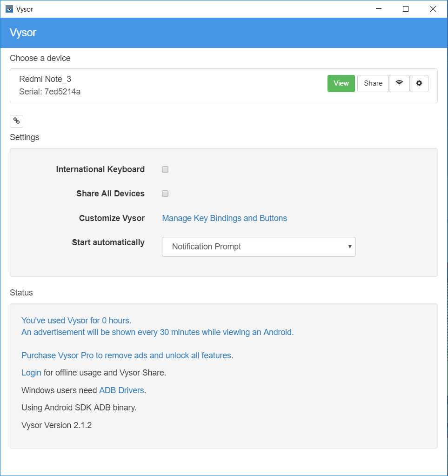
Task: Click the link icon below device list
Action: 16,121
